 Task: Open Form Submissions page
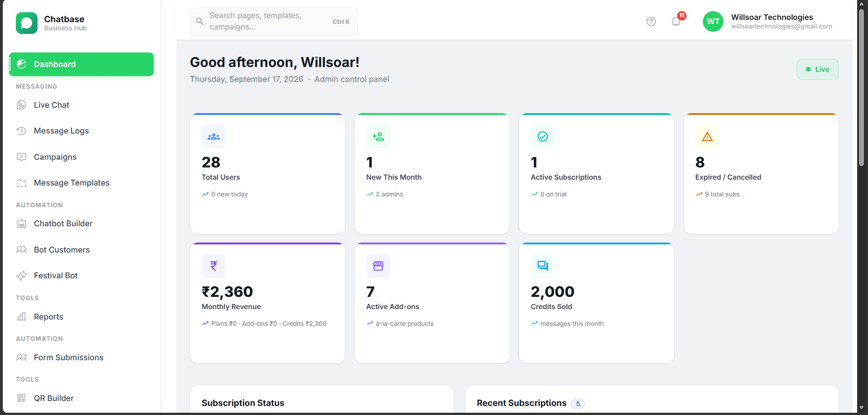pyautogui.click(x=81, y=358)
